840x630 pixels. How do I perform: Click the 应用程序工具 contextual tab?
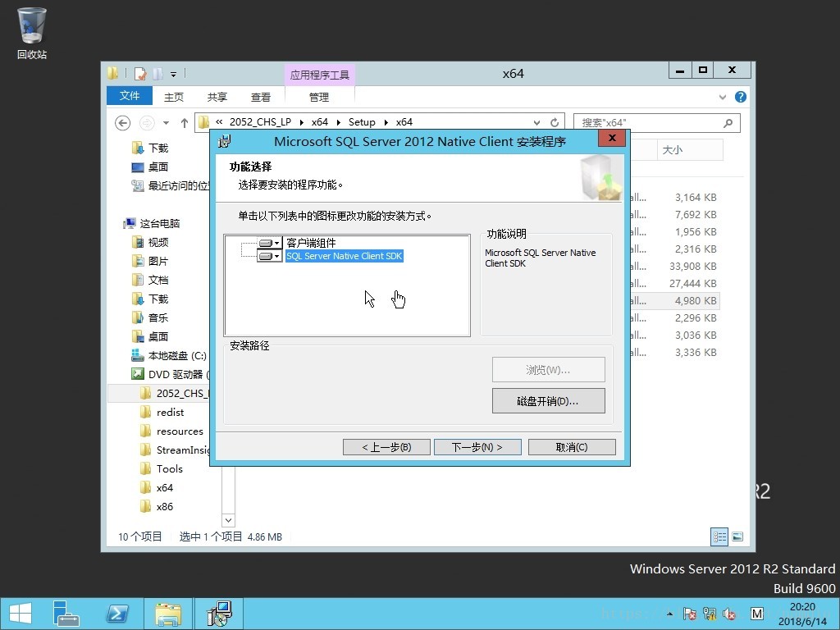[x=319, y=75]
